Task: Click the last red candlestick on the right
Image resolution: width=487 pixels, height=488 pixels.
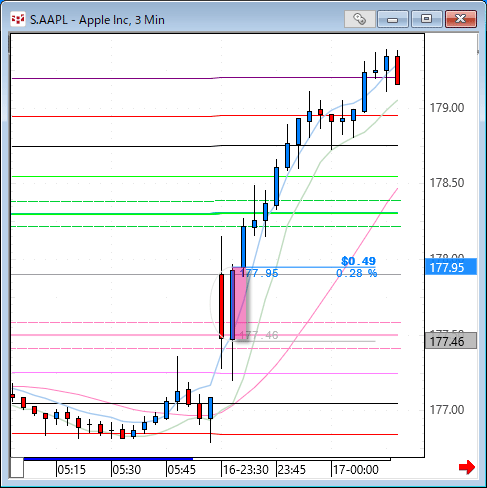Action: pyautogui.click(x=397, y=70)
